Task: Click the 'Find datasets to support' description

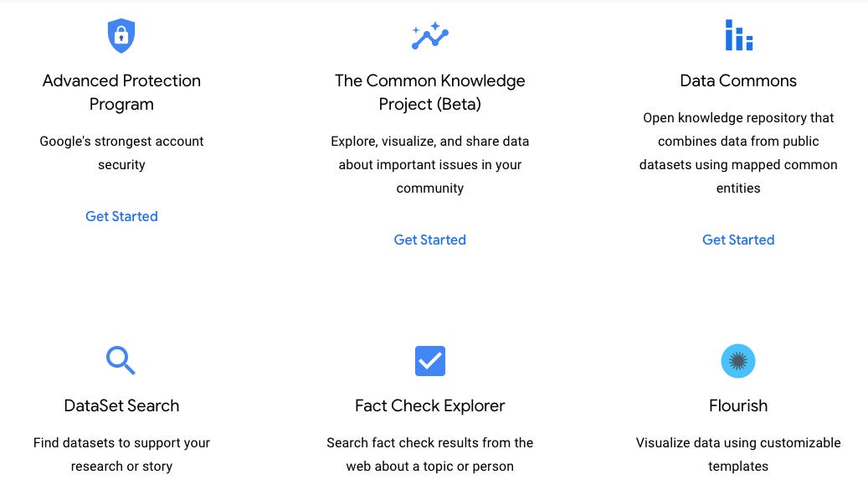Action: coord(121,454)
